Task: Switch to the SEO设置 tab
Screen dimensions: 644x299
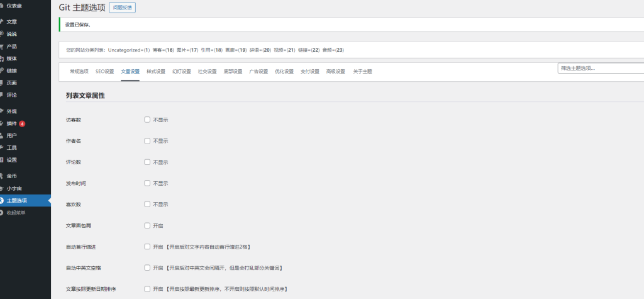Action: 105,72
